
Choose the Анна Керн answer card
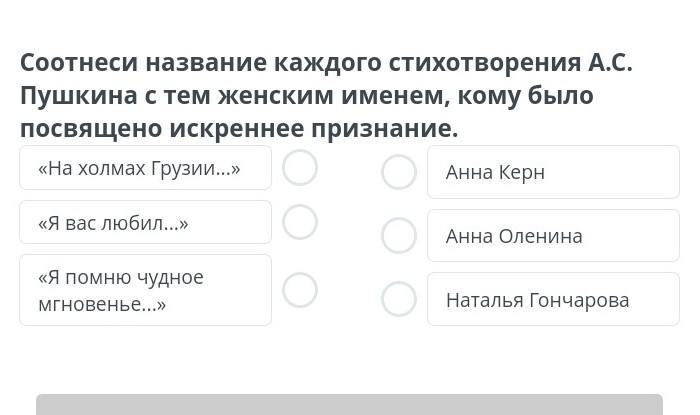tap(553, 172)
